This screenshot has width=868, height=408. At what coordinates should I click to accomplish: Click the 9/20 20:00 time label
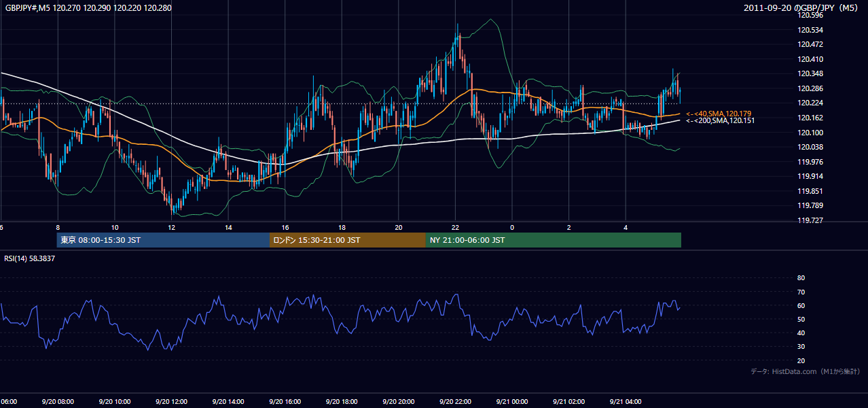point(399,402)
